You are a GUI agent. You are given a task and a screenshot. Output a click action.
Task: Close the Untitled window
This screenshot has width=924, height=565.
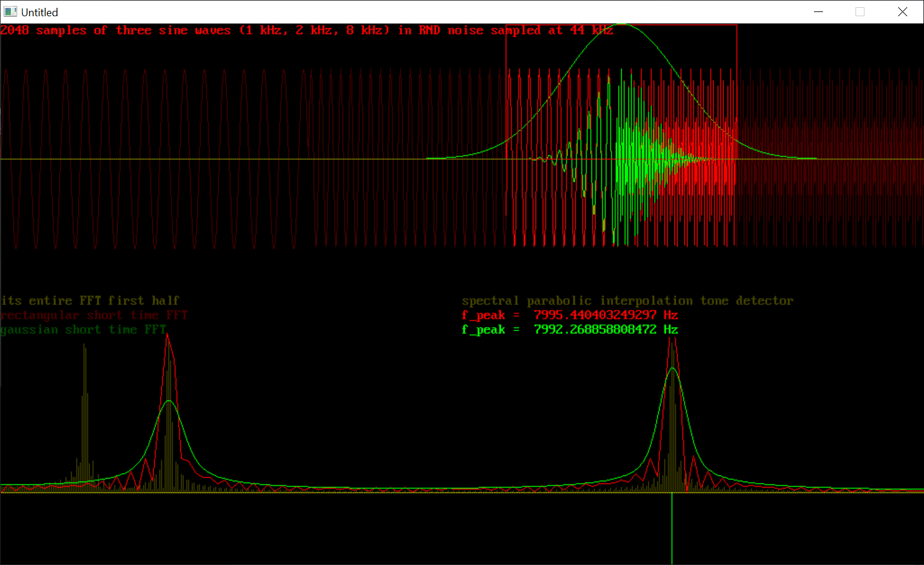902,12
